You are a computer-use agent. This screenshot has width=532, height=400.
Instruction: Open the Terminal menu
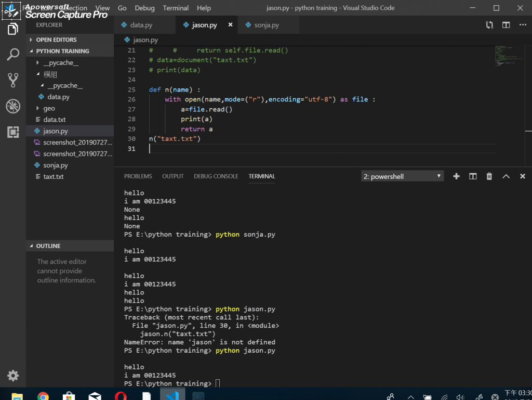pyautogui.click(x=176, y=8)
